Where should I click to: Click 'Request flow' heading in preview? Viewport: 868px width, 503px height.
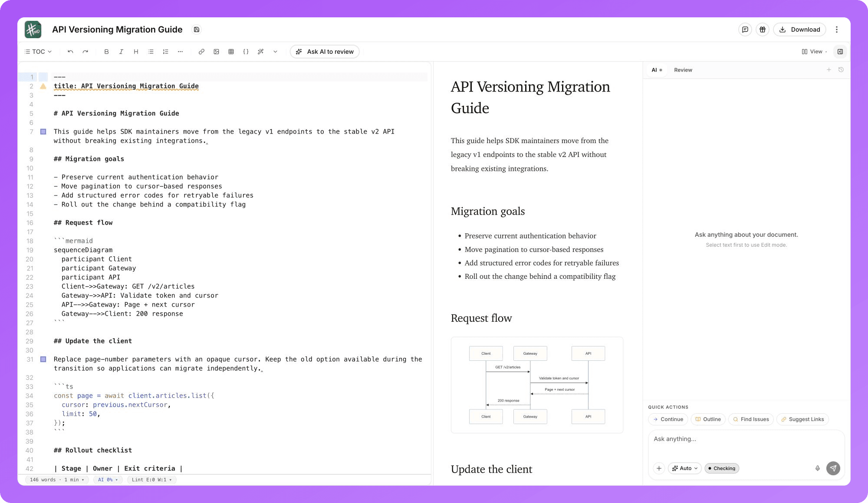click(481, 318)
